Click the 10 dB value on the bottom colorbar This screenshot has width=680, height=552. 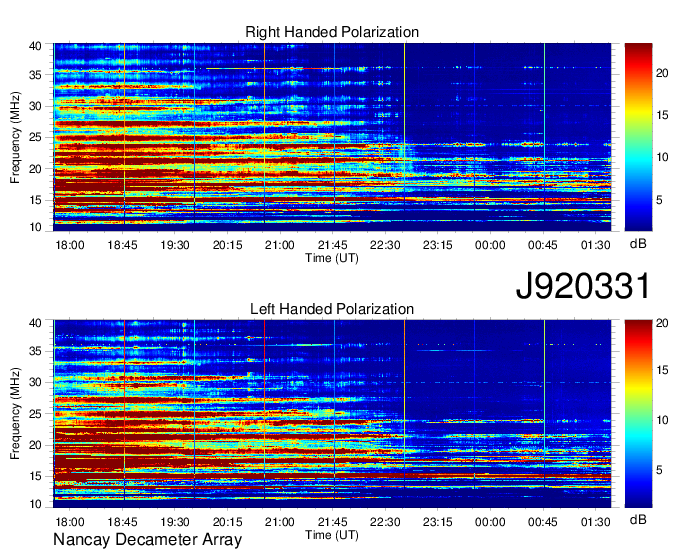(x=662, y=420)
